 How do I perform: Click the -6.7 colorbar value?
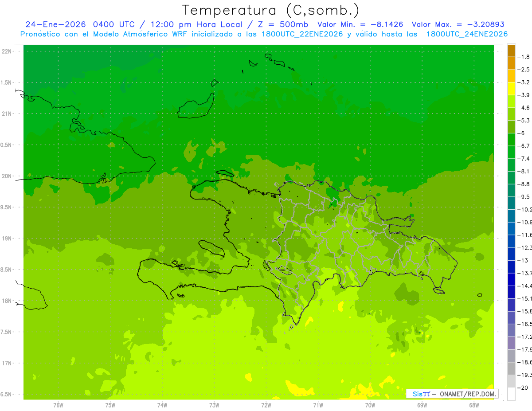pyautogui.click(x=524, y=146)
